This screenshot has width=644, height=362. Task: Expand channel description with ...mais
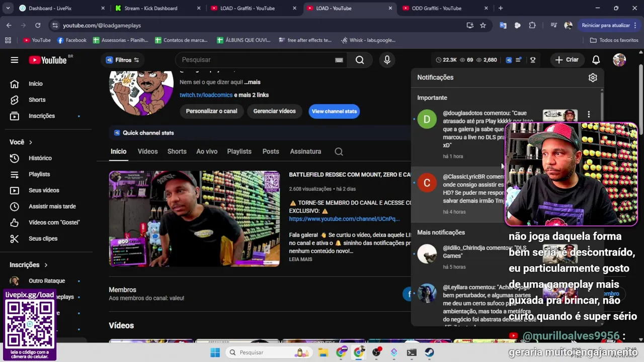tap(252, 82)
